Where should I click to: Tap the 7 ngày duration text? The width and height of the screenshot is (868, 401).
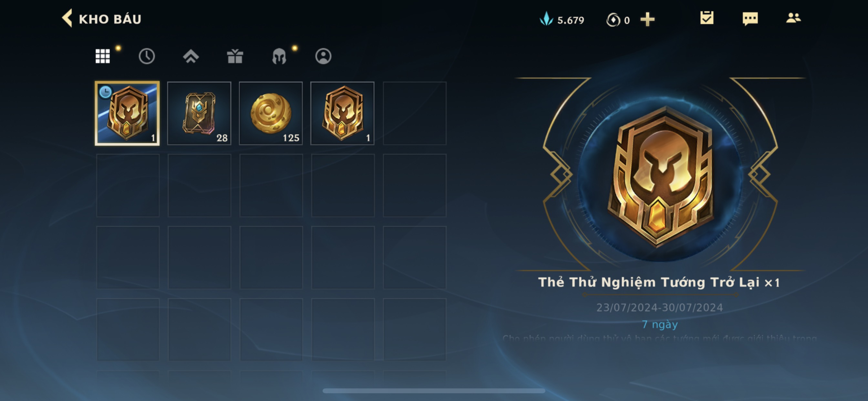tap(660, 324)
